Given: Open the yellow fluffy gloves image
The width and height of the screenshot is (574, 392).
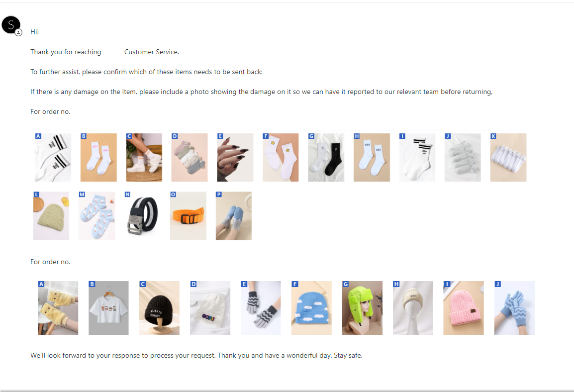Looking at the screenshot, I should pos(58,308).
